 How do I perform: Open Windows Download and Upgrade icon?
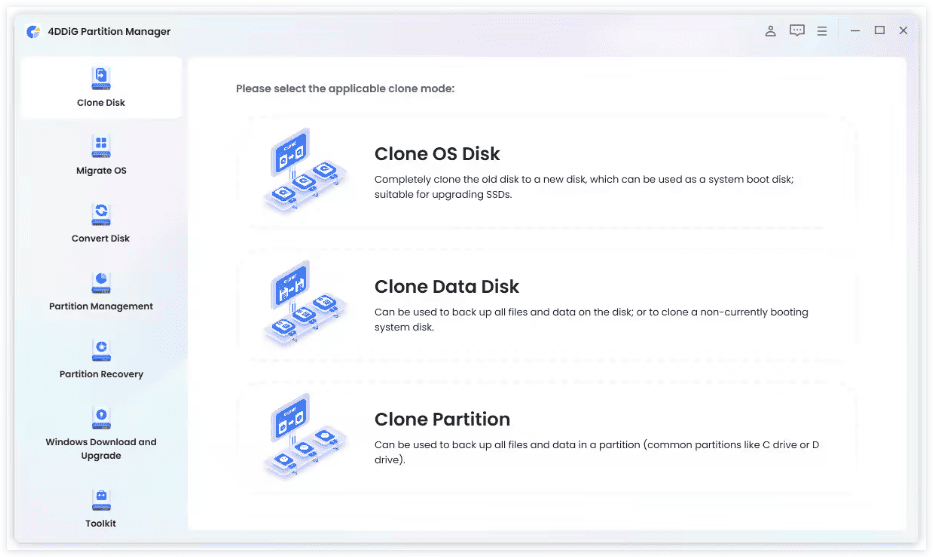click(x=101, y=418)
